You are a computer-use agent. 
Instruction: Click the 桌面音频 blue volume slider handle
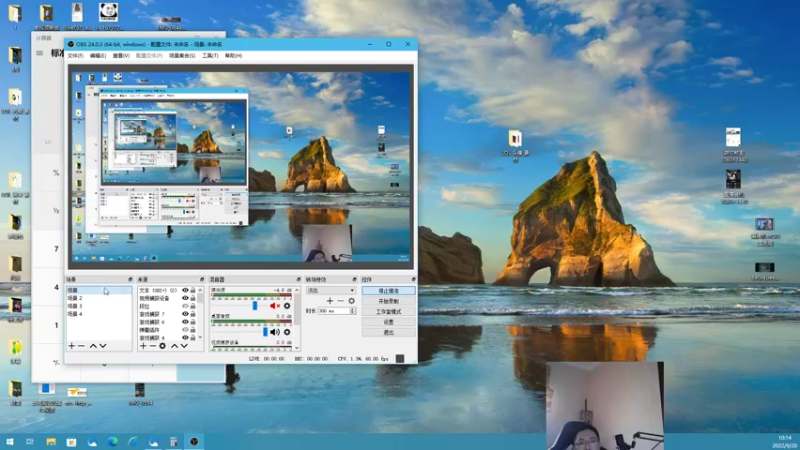(x=265, y=332)
